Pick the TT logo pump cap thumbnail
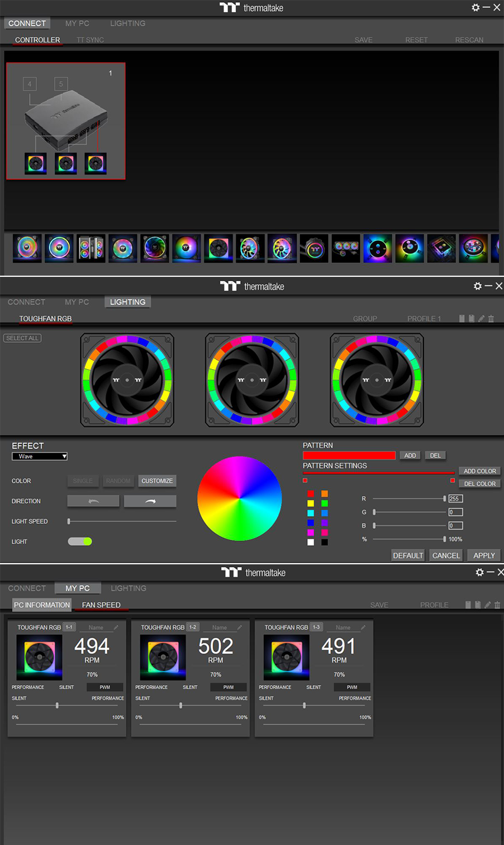This screenshot has width=504, height=845. [x=314, y=248]
